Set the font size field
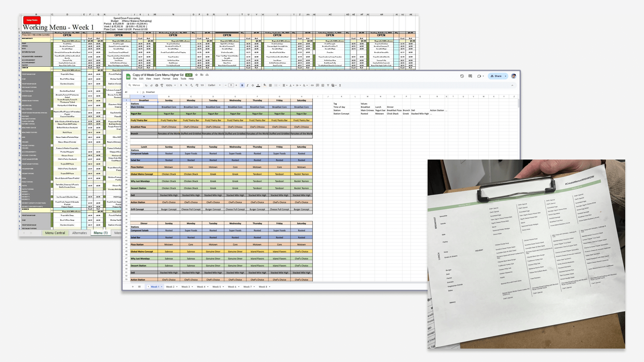 click(231, 85)
